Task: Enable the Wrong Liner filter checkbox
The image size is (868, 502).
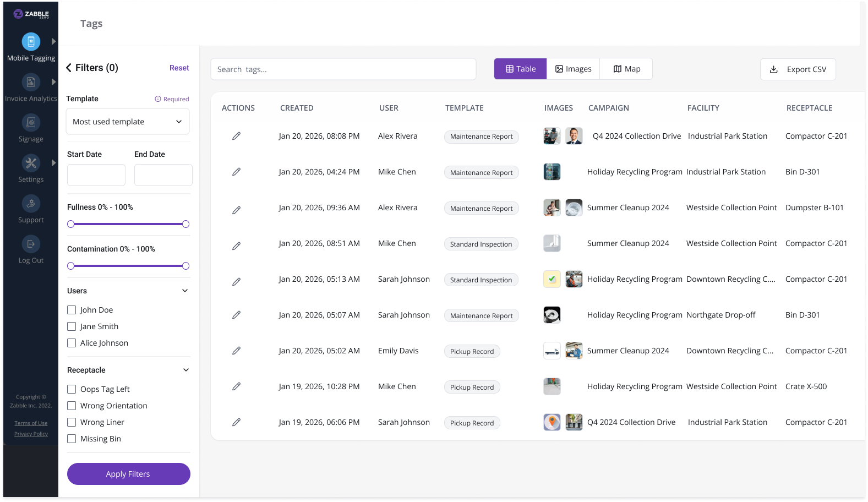Action: (x=72, y=422)
